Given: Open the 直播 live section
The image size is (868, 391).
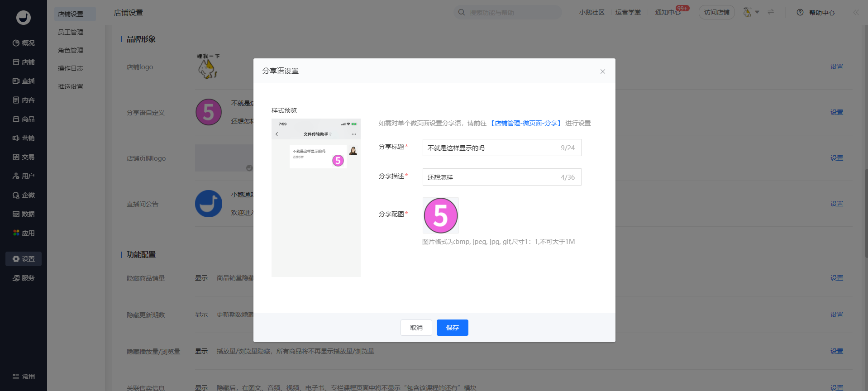Looking at the screenshot, I should click(24, 81).
